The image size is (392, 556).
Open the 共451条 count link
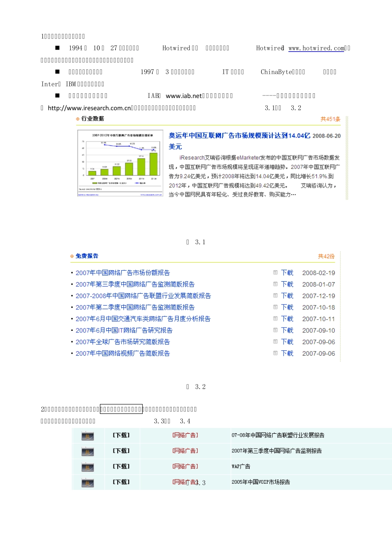point(331,119)
